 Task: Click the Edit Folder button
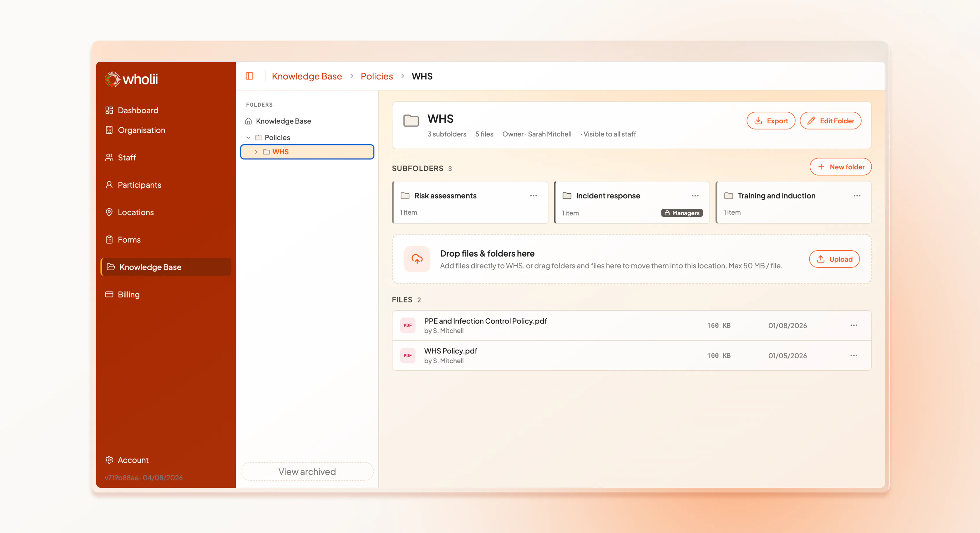pos(831,121)
